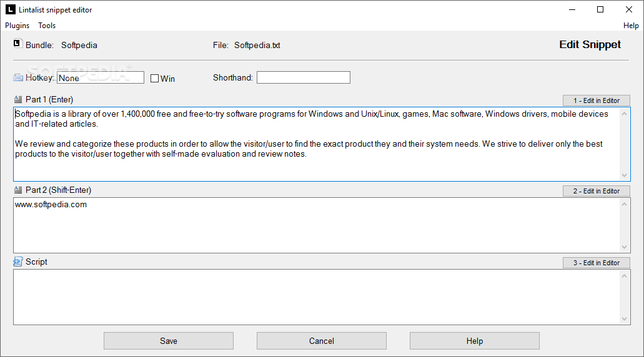
Task: Click the Edit Snippet heading
Action: coord(590,44)
